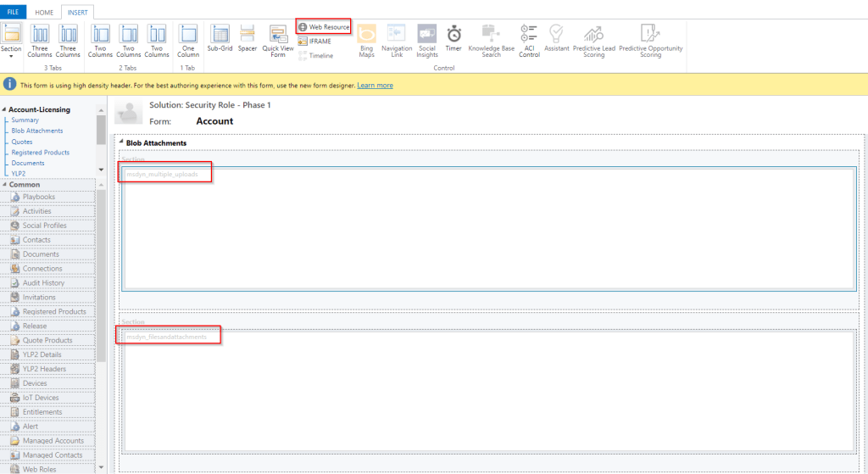Click the Web Resource ribbon button
Image resolution: width=868 pixels, height=474 pixels.
point(324,27)
